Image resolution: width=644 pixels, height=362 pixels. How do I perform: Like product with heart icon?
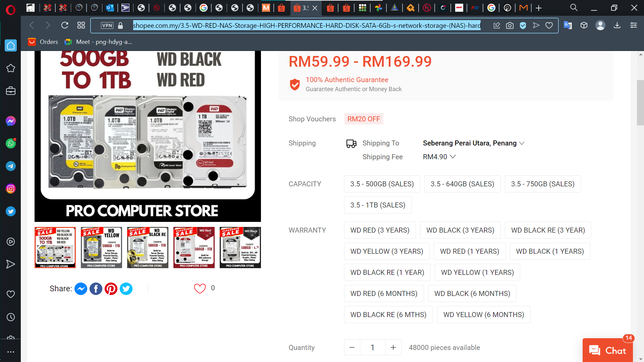pyautogui.click(x=200, y=288)
